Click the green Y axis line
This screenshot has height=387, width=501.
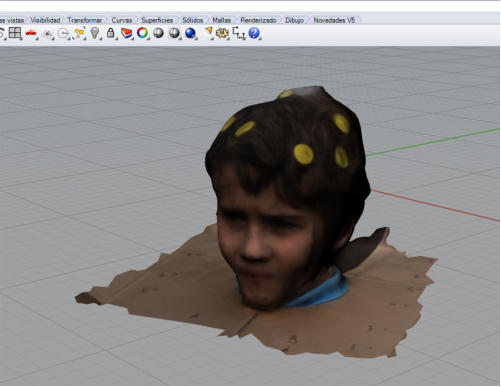pyautogui.click(x=433, y=142)
